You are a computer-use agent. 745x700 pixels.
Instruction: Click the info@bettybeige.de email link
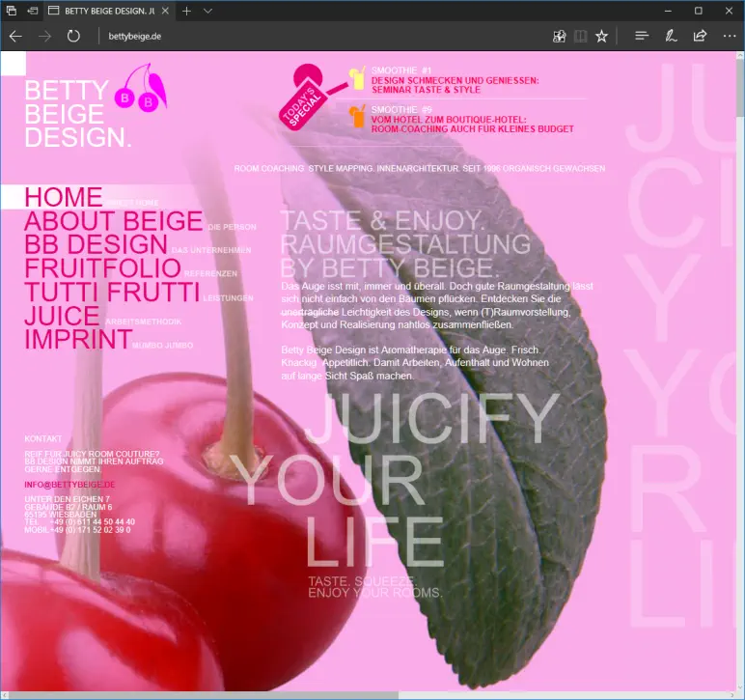[69, 484]
